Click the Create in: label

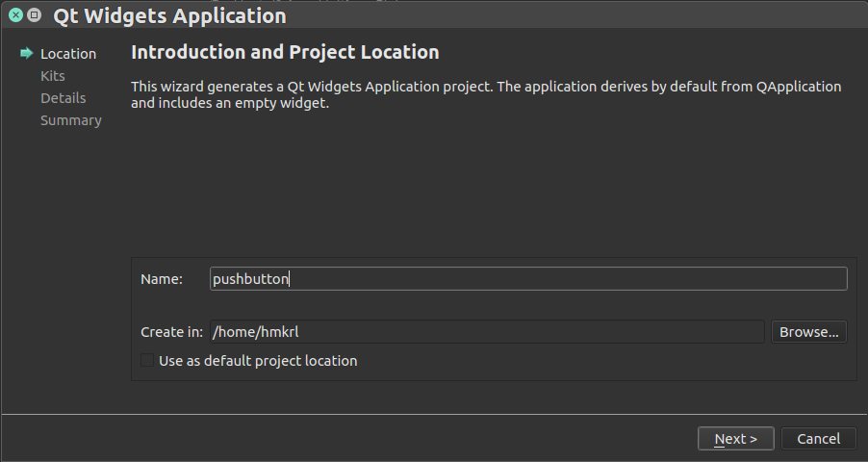[171, 332]
